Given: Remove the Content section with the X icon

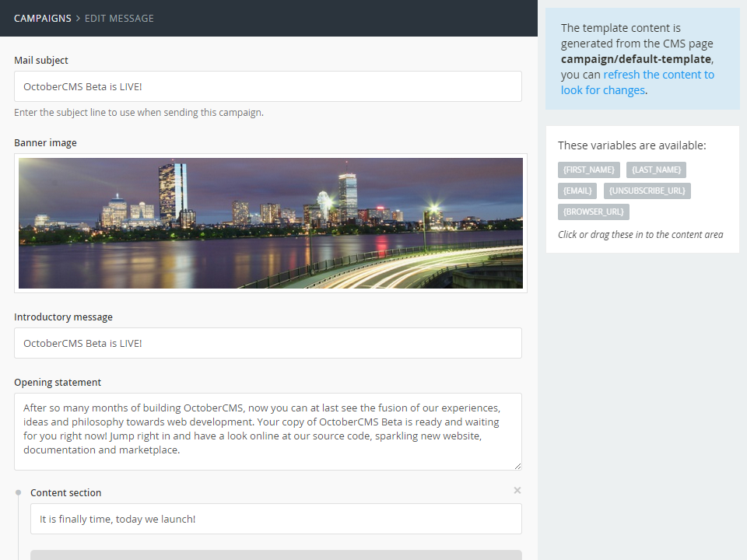Looking at the screenshot, I should coord(517,491).
